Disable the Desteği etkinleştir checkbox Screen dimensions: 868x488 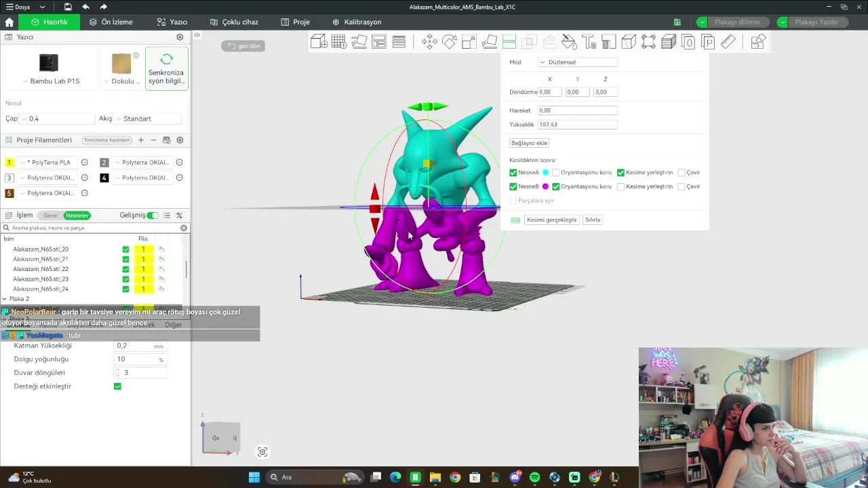tap(117, 386)
